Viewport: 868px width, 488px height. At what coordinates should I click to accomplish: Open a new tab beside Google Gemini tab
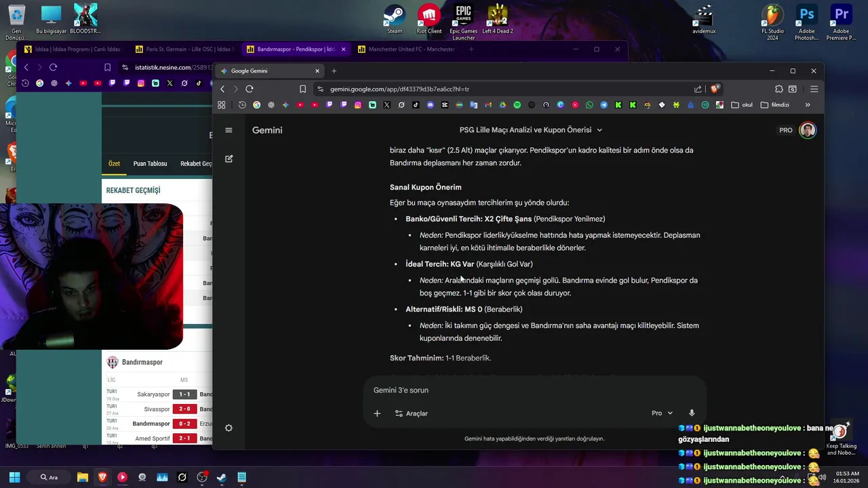coord(334,70)
